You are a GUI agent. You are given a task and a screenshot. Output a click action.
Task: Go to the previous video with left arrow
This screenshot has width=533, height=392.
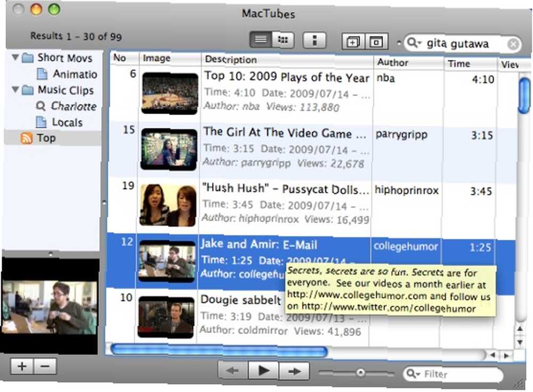click(233, 371)
